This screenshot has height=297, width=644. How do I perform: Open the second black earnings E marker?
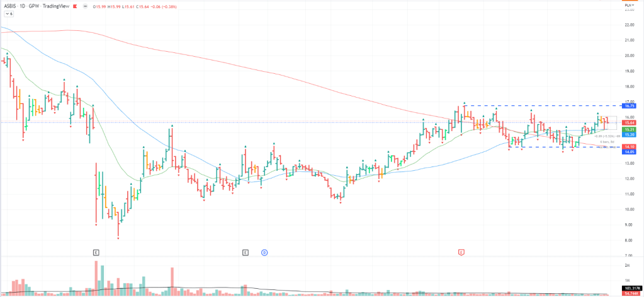click(x=246, y=252)
